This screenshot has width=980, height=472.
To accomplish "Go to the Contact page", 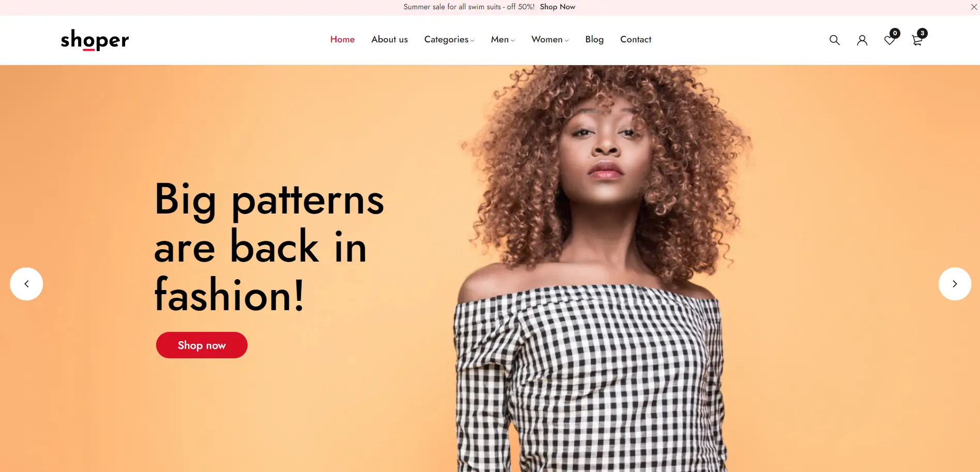I will tap(636, 39).
